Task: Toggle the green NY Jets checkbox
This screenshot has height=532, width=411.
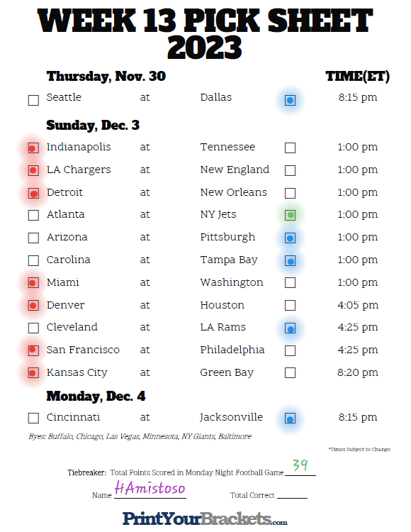Action: 290,215
